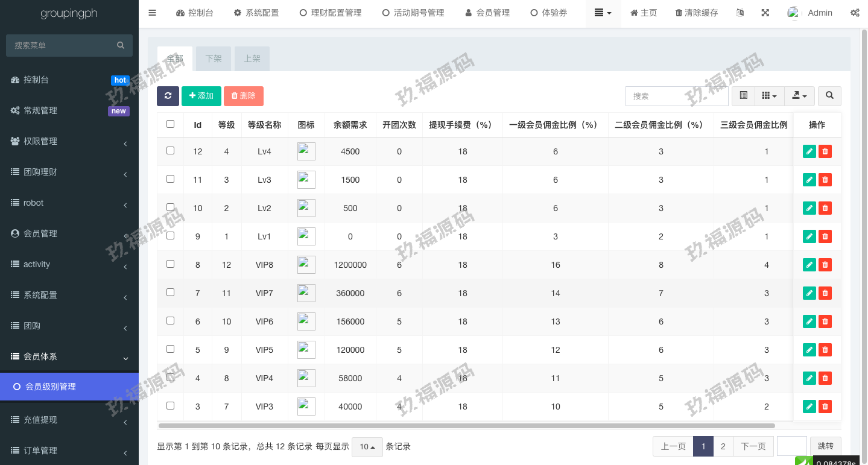Click the delete icon for VIP8 row
Image resolution: width=868 pixels, height=465 pixels.
coord(825,265)
